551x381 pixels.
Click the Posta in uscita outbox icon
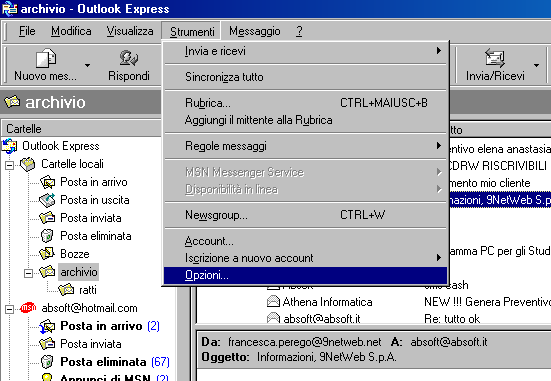pos(47,200)
